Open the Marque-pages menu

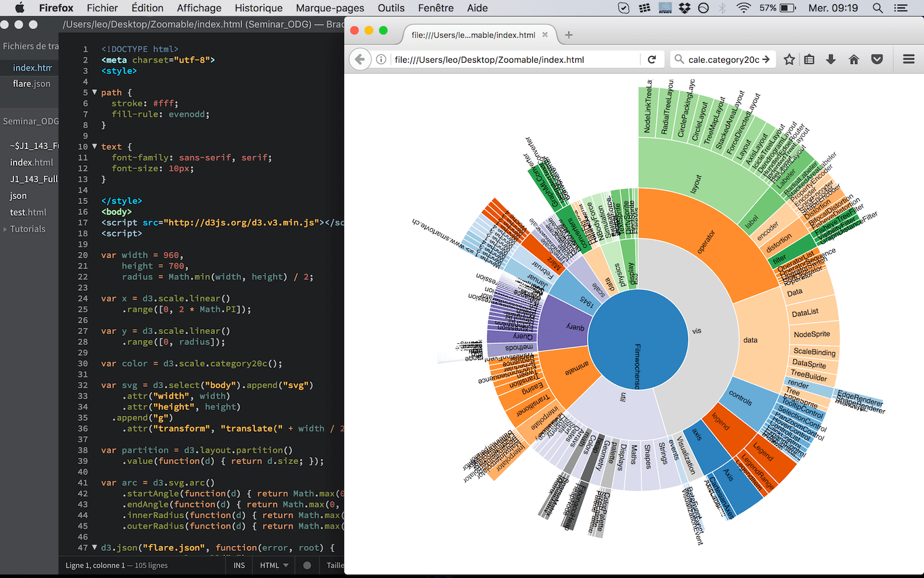click(330, 8)
